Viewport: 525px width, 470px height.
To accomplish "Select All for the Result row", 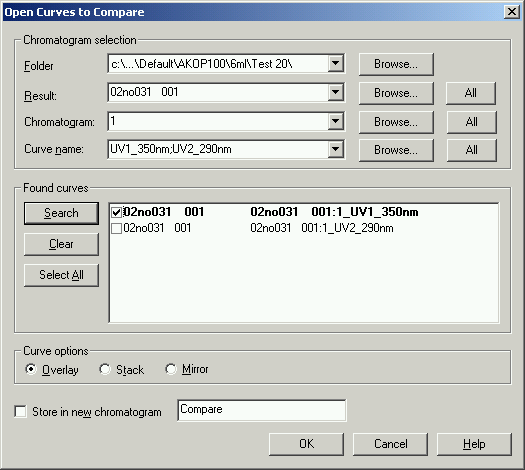I will [x=471, y=93].
